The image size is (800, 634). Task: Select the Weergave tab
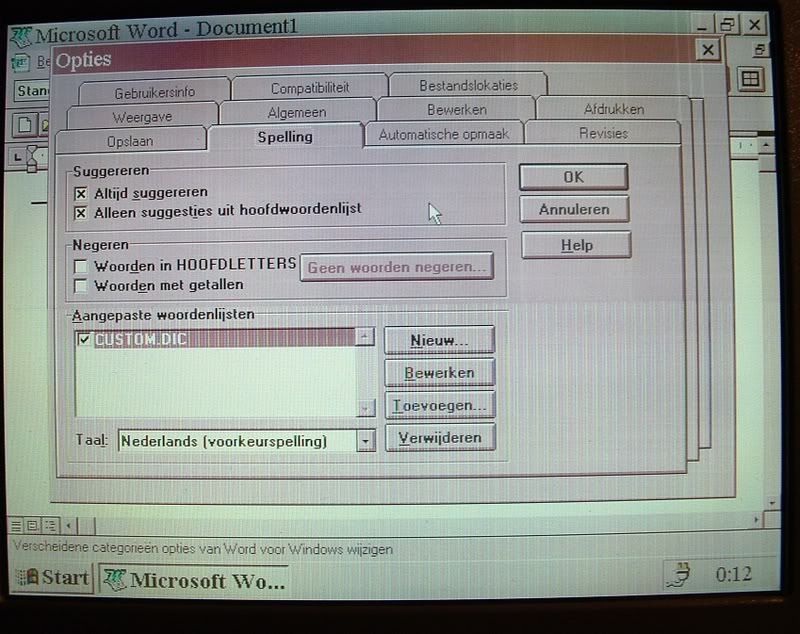click(142, 117)
